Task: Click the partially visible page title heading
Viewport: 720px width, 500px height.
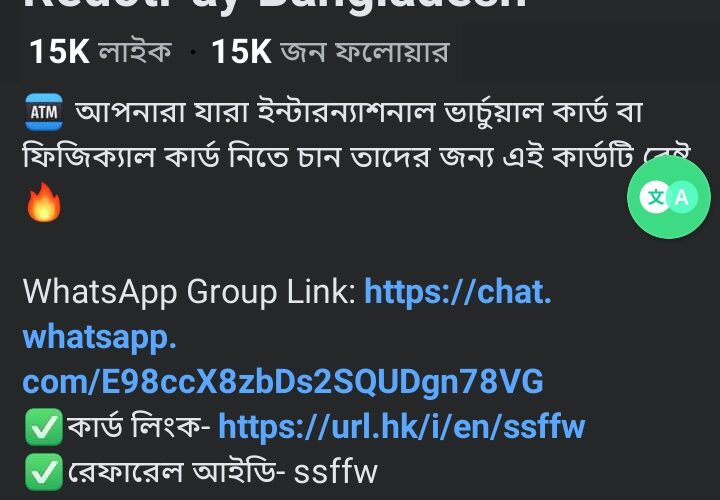Action: 275,5
